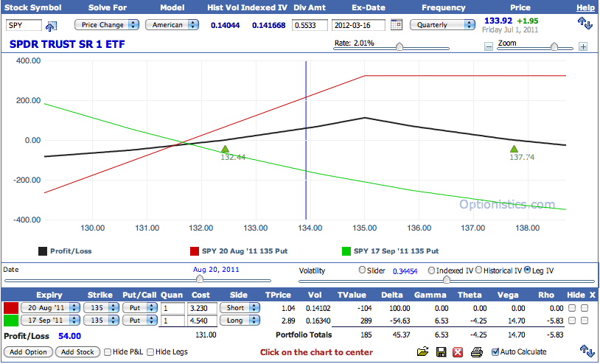Open the Model American dropdown
The width and height of the screenshot is (600, 364).
pos(172,25)
